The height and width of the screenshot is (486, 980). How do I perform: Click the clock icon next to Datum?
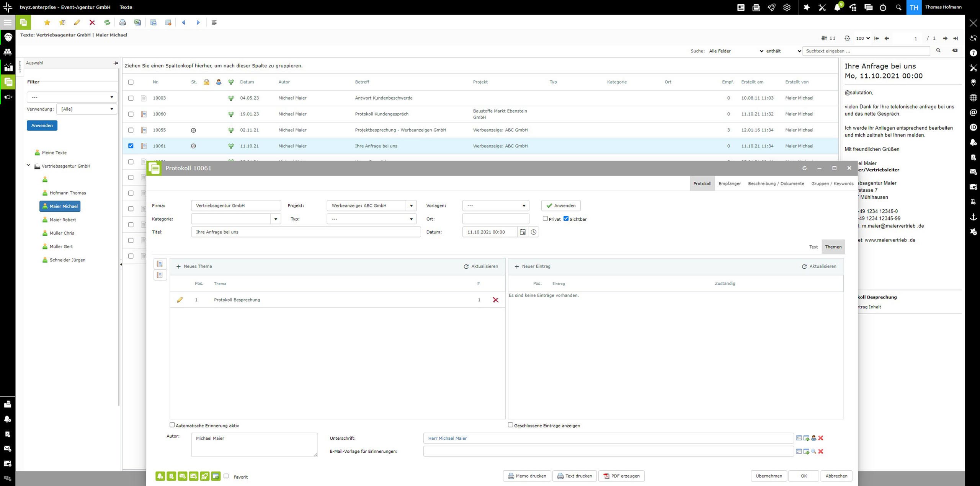click(x=534, y=232)
